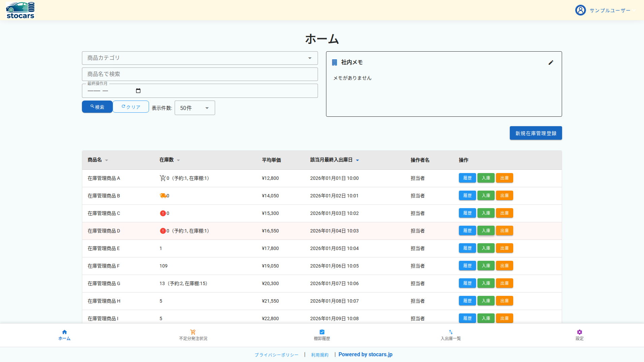Open the 利用規約 link
This screenshot has width=644, height=362.
coord(320,355)
